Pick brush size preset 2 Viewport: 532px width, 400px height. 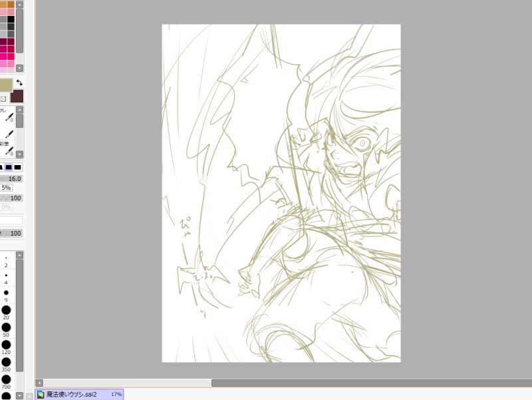(6, 261)
